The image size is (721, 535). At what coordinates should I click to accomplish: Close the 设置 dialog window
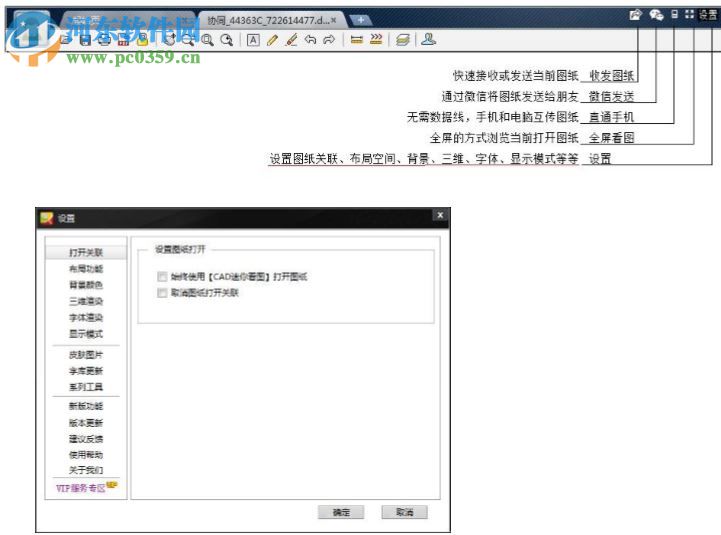(x=440, y=215)
